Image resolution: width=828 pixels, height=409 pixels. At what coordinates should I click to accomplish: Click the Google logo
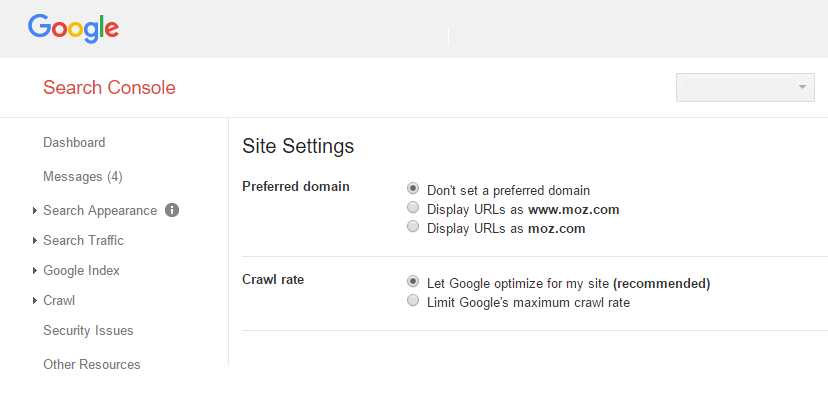pyautogui.click(x=73, y=28)
